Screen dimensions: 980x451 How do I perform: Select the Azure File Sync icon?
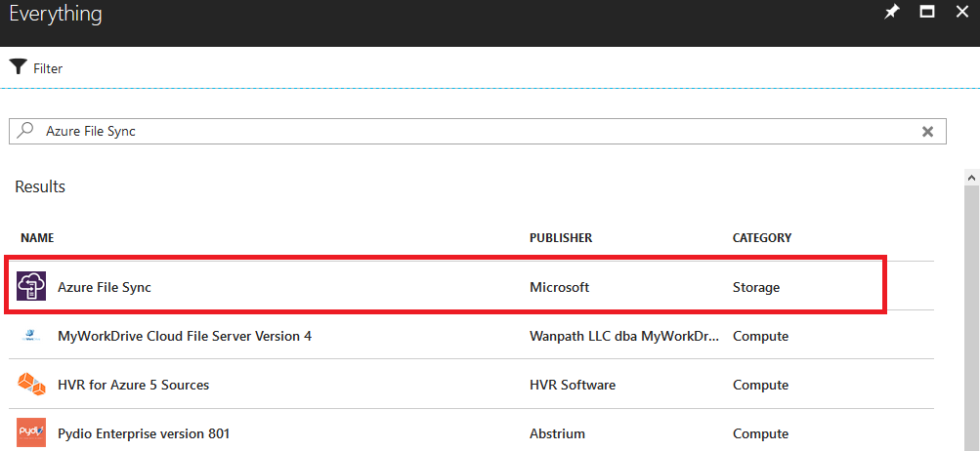[x=31, y=287]
